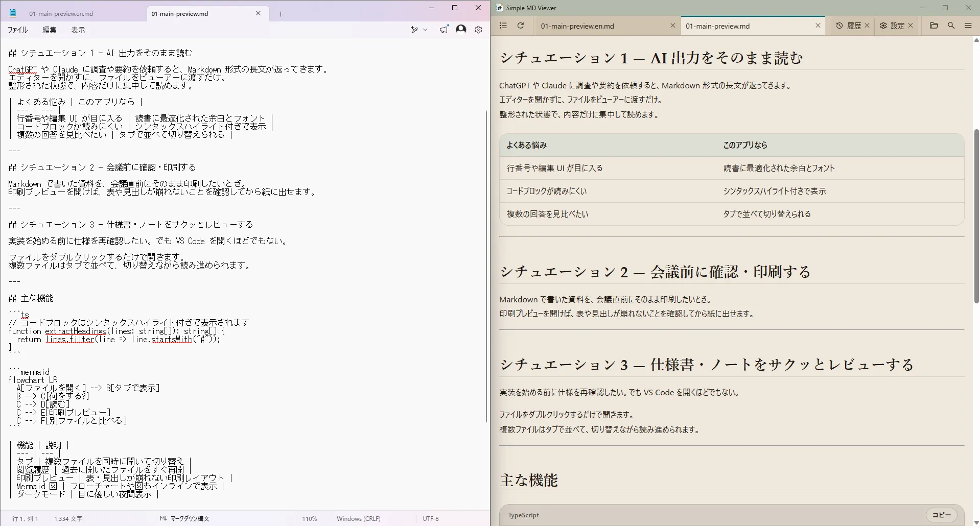Click rendered heading シチュエーション 2 — 会議前に確認・印刷する

[656, 272]
